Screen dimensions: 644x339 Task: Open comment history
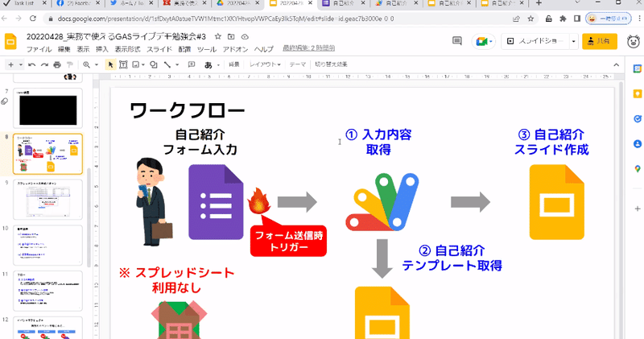[x=457, y=41]
